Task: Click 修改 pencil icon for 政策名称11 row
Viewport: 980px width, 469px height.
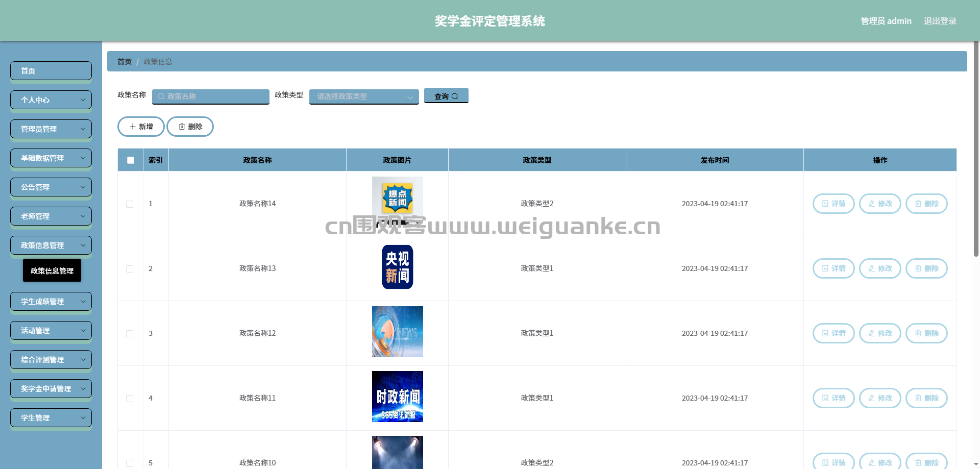Action: tap(872, 398)
